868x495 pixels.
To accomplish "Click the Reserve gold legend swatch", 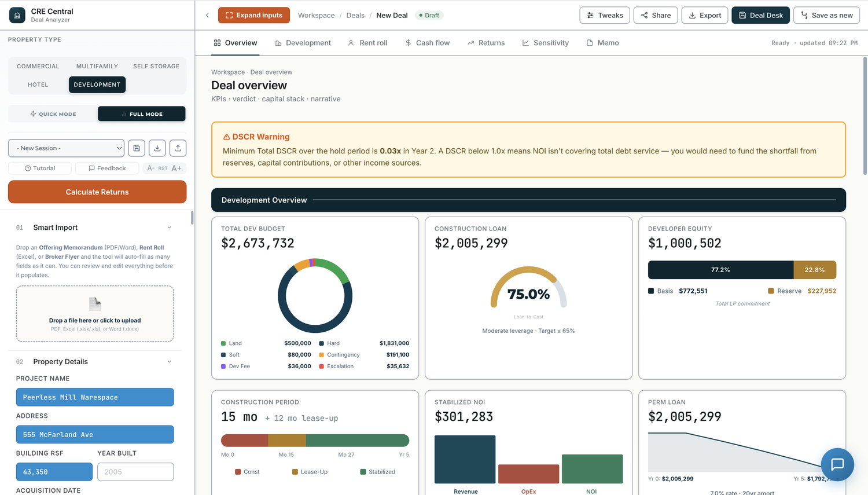I will (771, 291).
